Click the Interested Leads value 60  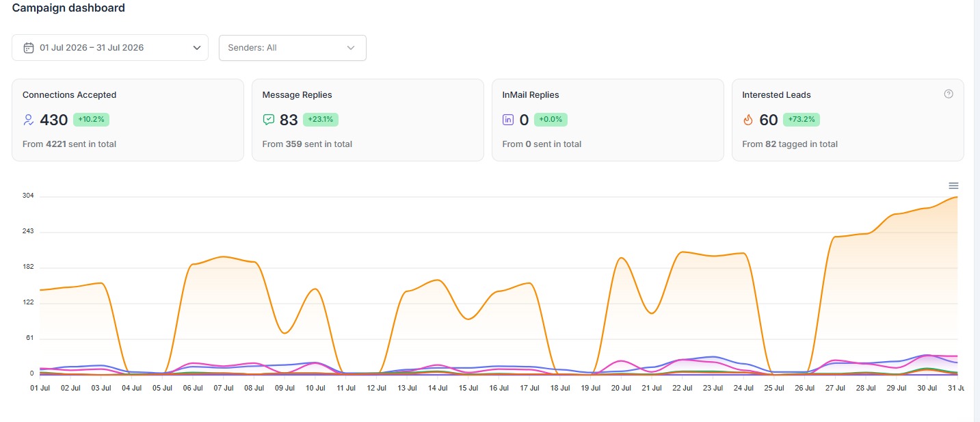click(769, 120)
